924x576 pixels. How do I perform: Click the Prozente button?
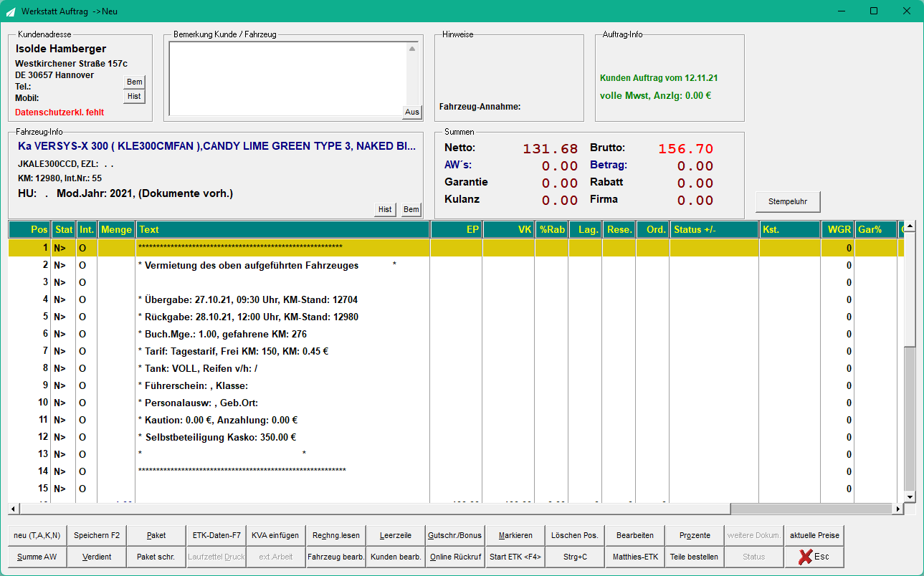[x=694, y=535]
